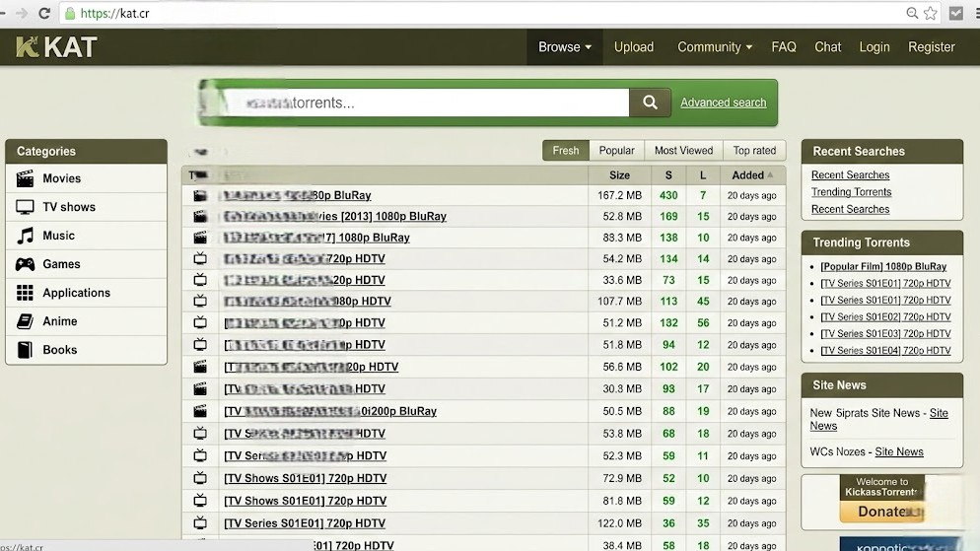
Task: Click the browser bookmark star icon
Action: pyautogui.click(x=930, y=14)
